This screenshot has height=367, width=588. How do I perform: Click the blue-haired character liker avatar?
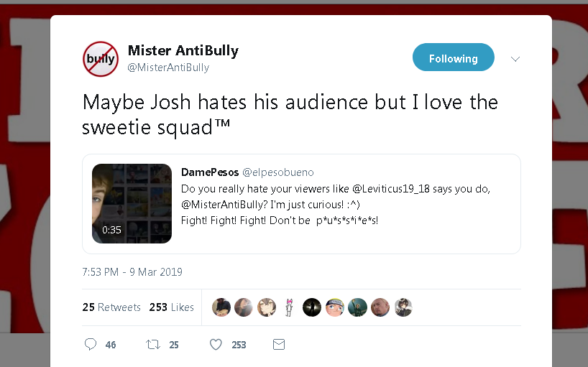pos(335,307)
